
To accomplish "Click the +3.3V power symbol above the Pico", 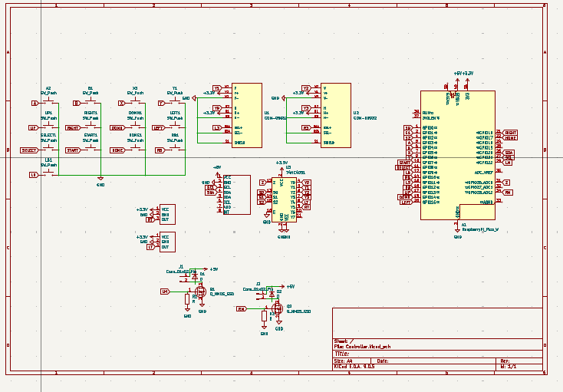I will (x=467, y=78).
